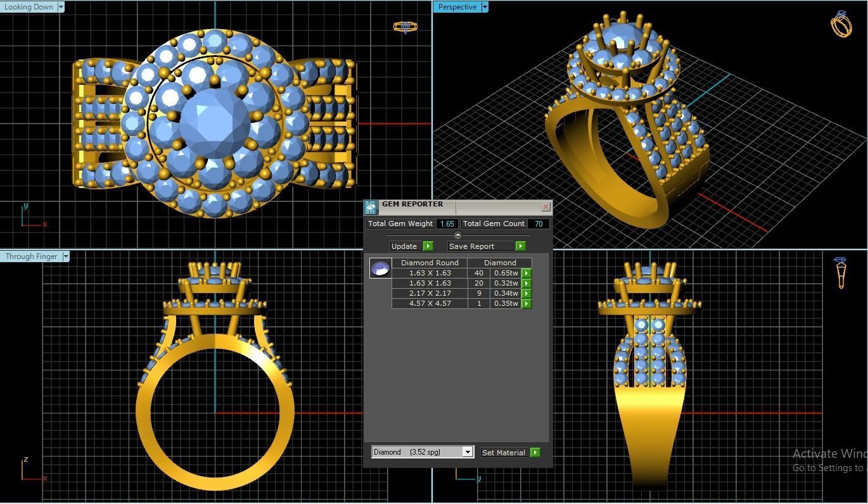Click the side view ring icon in the bottom-right viewport
Screen dimensions: 868x504
(x=841, y=272)
